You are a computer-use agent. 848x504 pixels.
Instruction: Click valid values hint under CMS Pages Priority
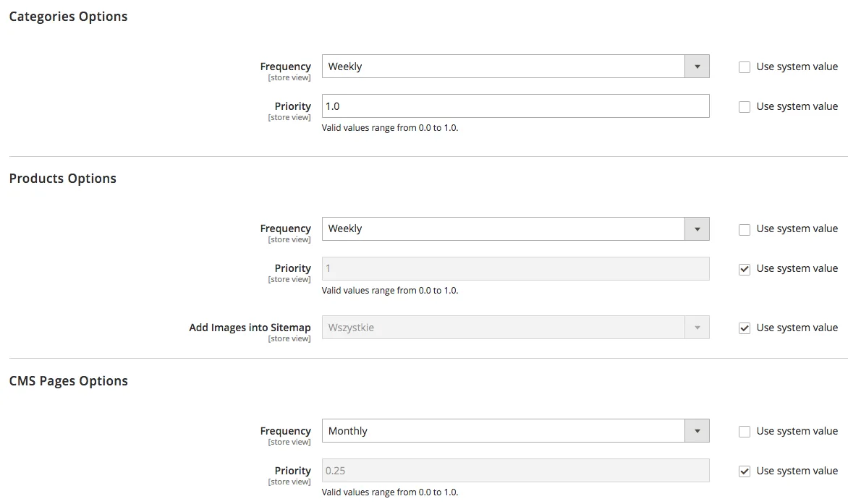click(390, 492)
